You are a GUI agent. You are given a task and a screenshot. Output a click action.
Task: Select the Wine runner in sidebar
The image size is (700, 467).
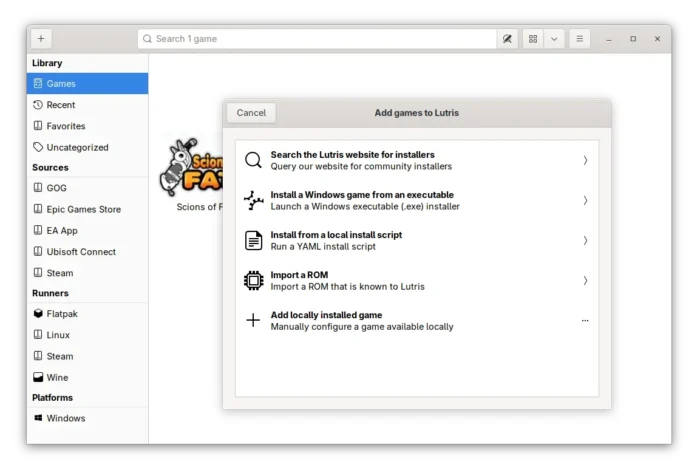[x=57, y=377]
